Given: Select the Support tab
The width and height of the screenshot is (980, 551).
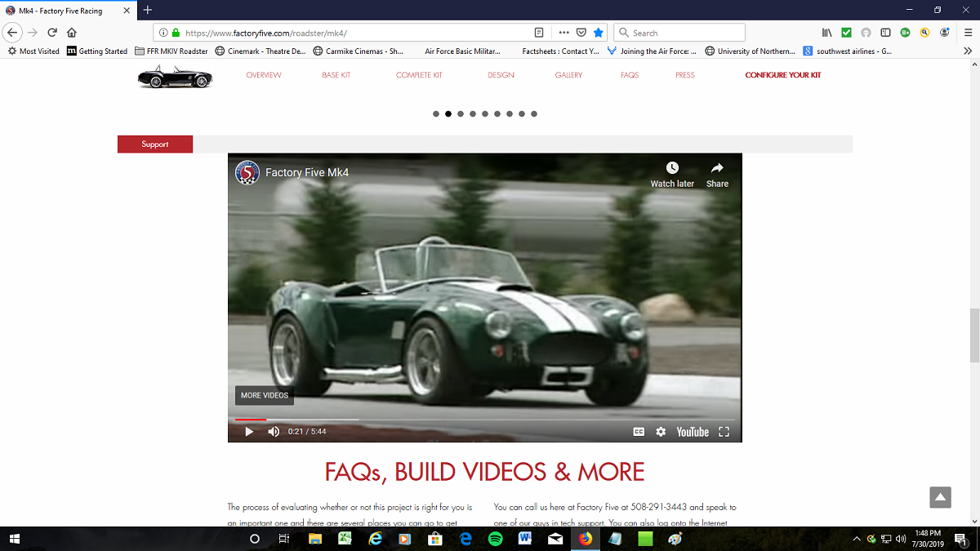Looking at the screenshot, I should [x=155, y=144].
